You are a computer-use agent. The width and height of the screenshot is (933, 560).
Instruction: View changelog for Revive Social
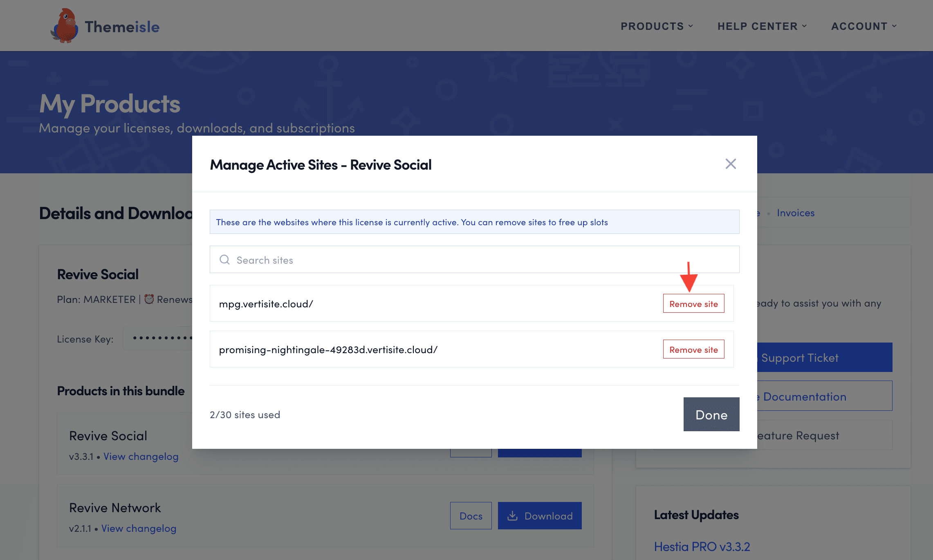pyautogui.click(x=141, y=456)
